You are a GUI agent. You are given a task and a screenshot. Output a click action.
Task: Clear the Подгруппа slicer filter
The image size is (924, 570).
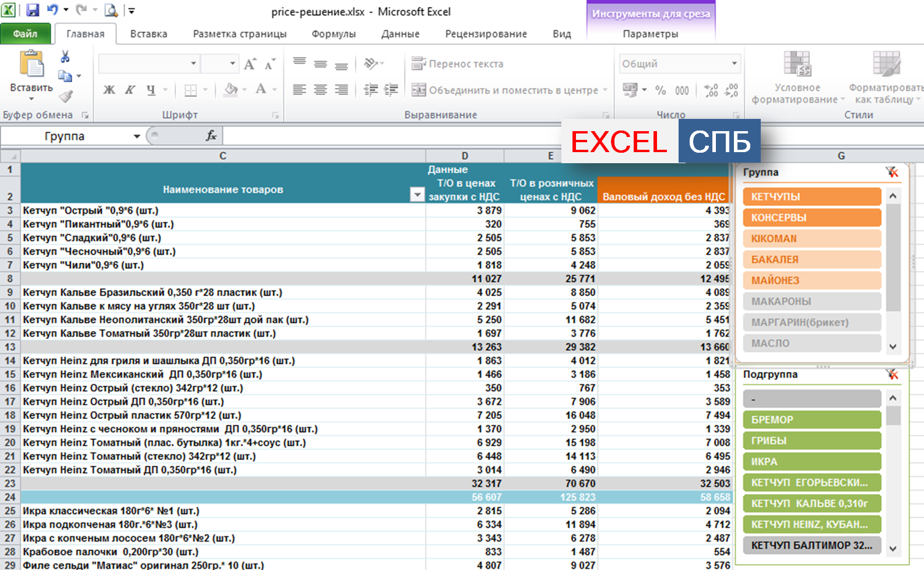click(891, 374)
